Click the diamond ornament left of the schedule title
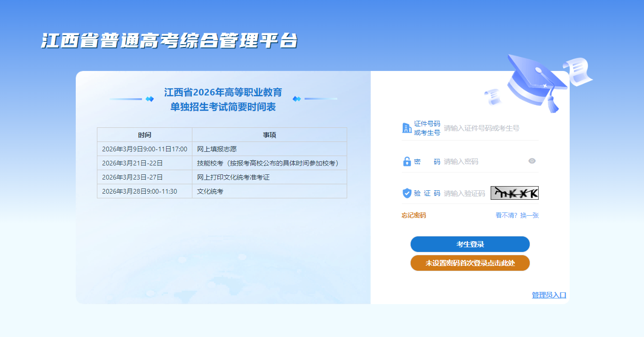The width and height of the screenshot is (644, 337). [150, 99]
